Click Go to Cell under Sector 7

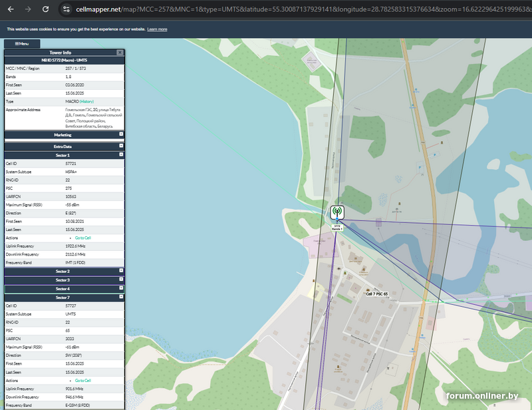(x=82, y=380)
